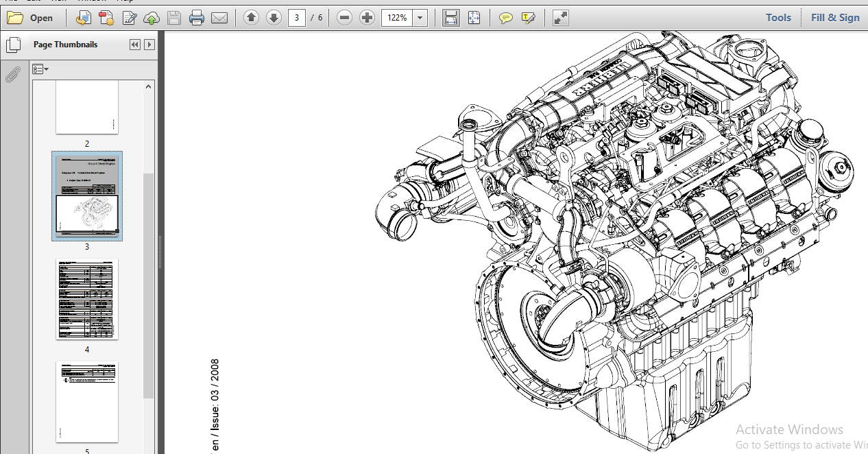Go to next page with down arrow
868x454 pixels.
pos(274,18)
